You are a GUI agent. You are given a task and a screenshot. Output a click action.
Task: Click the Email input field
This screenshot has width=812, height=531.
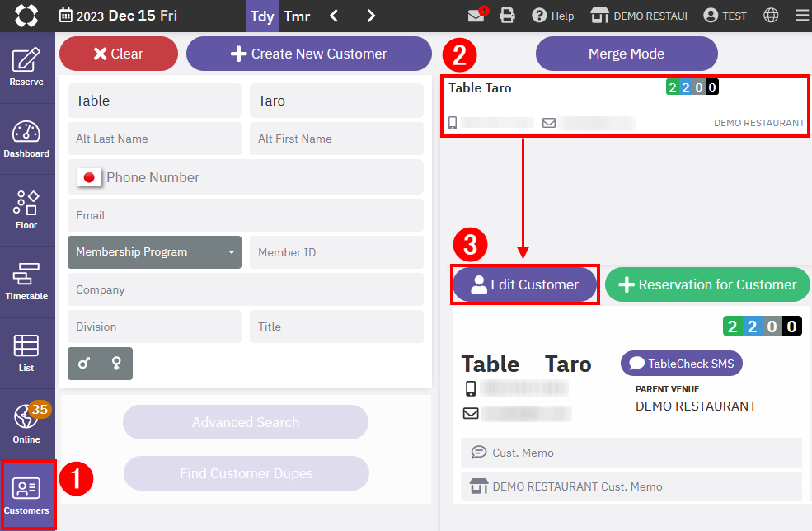[x=246, y=215]
